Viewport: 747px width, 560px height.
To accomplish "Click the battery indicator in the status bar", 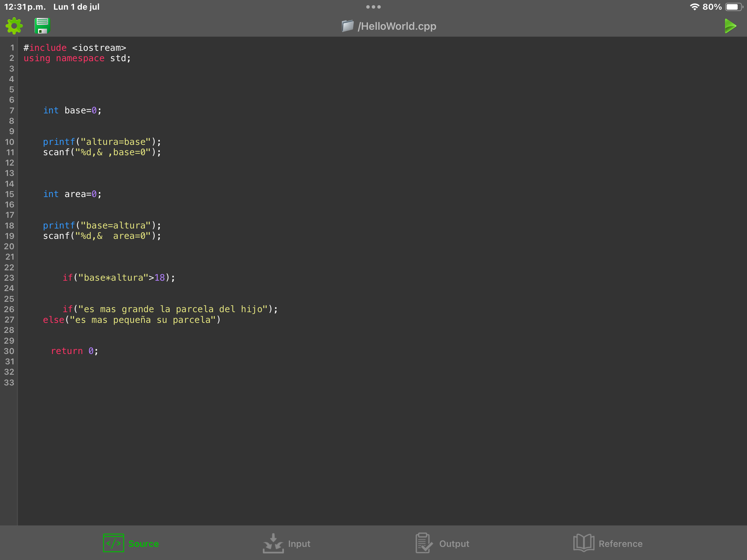I will (x=733, y=7).
